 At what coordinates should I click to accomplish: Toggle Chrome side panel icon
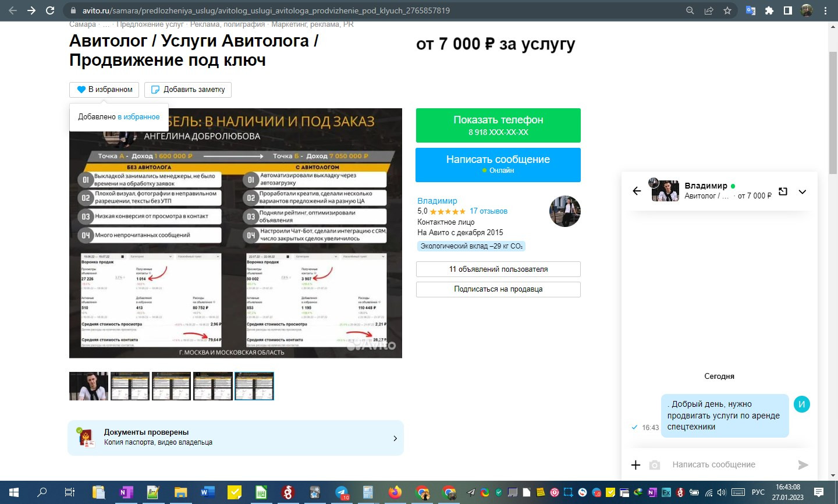point(788,10)
